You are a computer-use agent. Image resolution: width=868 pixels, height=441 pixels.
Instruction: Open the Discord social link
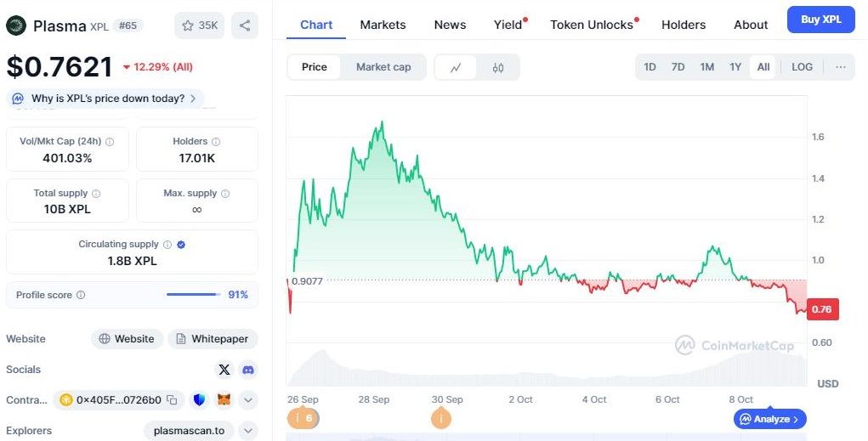(248, 370)
